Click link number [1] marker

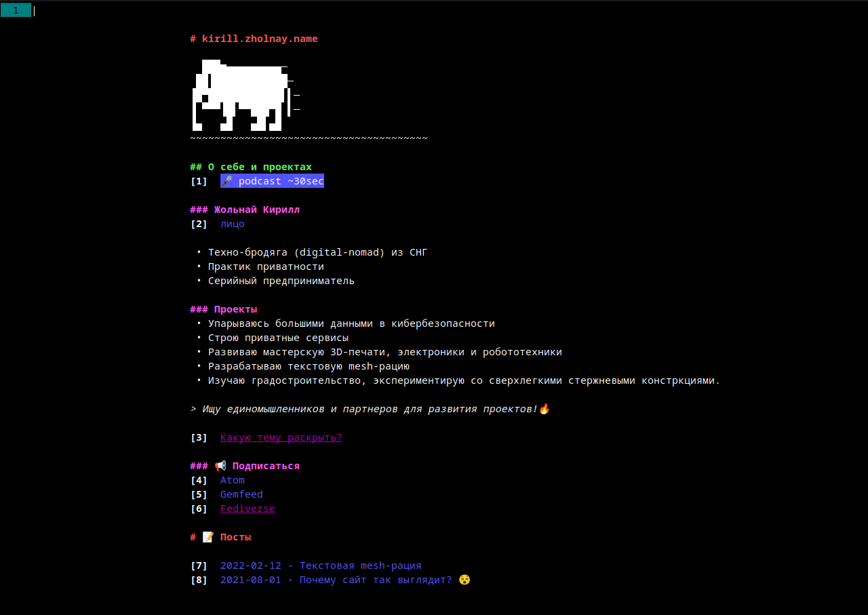pos(199,181)
